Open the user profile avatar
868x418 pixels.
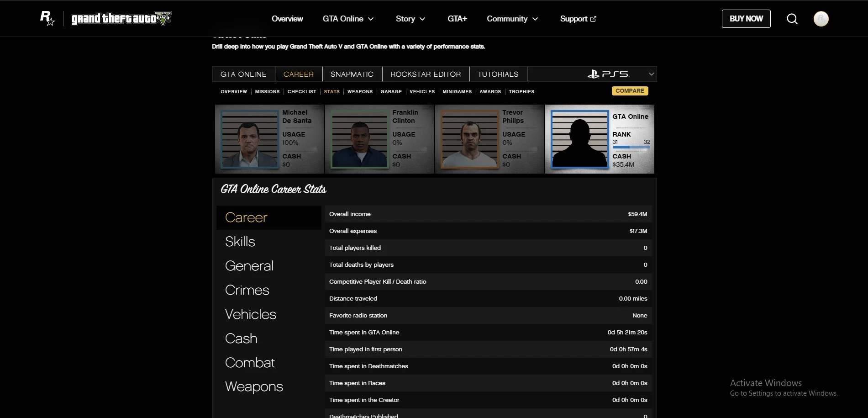point(821,19)
